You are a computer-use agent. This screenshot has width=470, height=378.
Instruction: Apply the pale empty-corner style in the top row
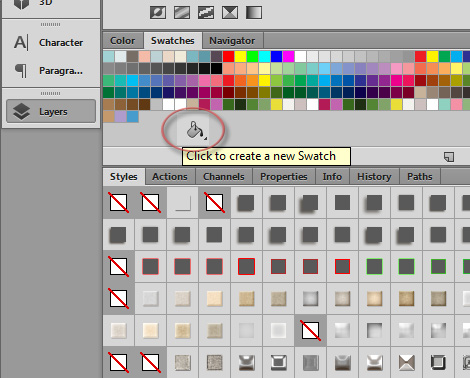[x=183, y=203]
